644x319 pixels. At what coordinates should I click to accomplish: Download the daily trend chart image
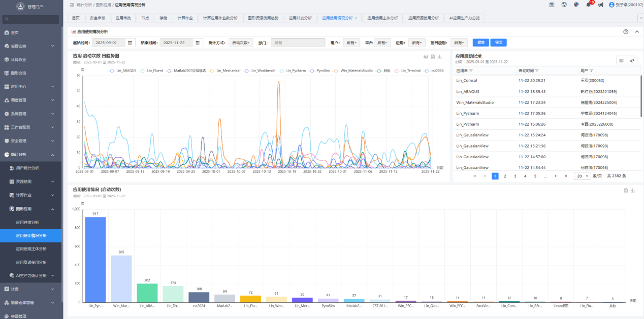point(440,57)
